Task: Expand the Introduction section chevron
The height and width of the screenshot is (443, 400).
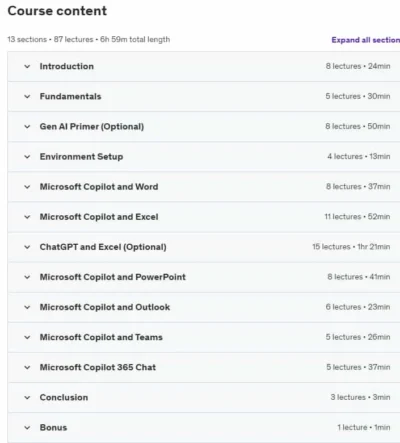Action: (x=27, y=66)
